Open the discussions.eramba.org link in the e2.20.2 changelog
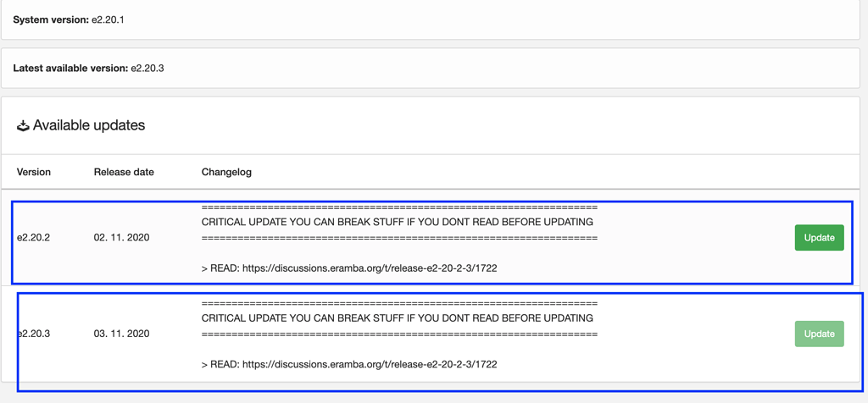 [x=370, y=268]
